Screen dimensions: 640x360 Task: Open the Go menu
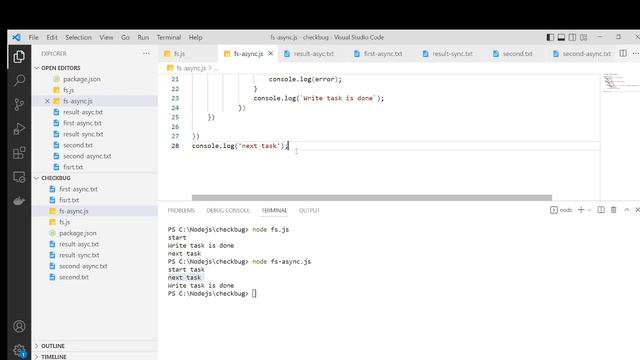125,37
